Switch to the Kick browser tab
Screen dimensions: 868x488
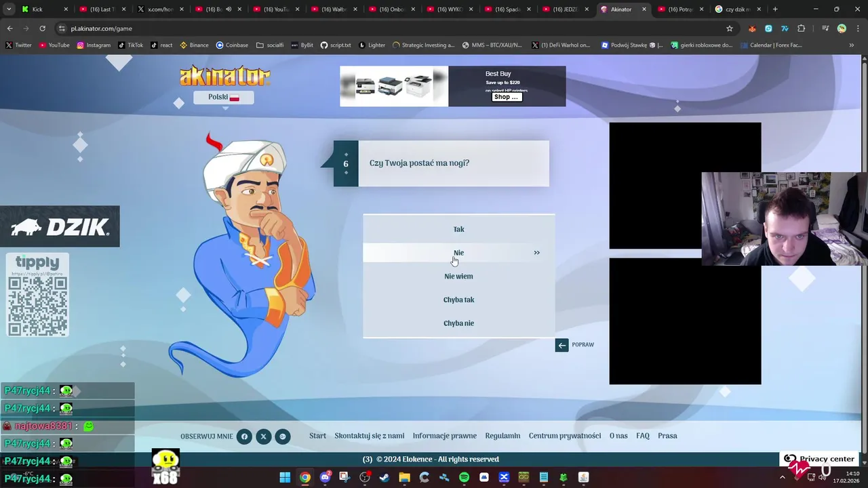(x=45, y=9)
